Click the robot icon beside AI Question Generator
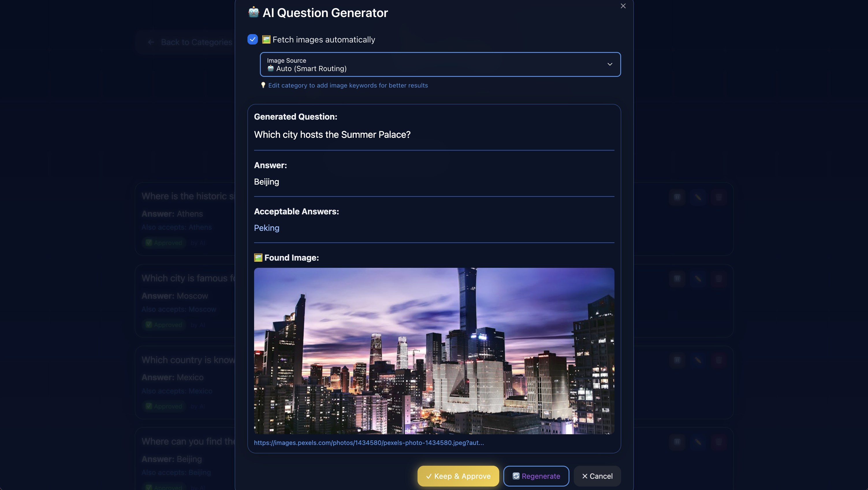The image size is (868, 490). (x=254, y=12)
